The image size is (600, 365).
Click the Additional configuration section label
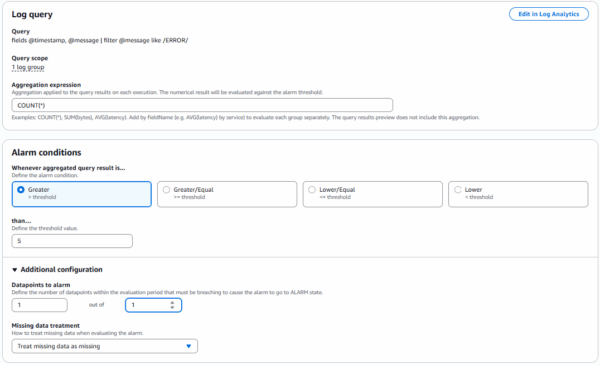61,269
